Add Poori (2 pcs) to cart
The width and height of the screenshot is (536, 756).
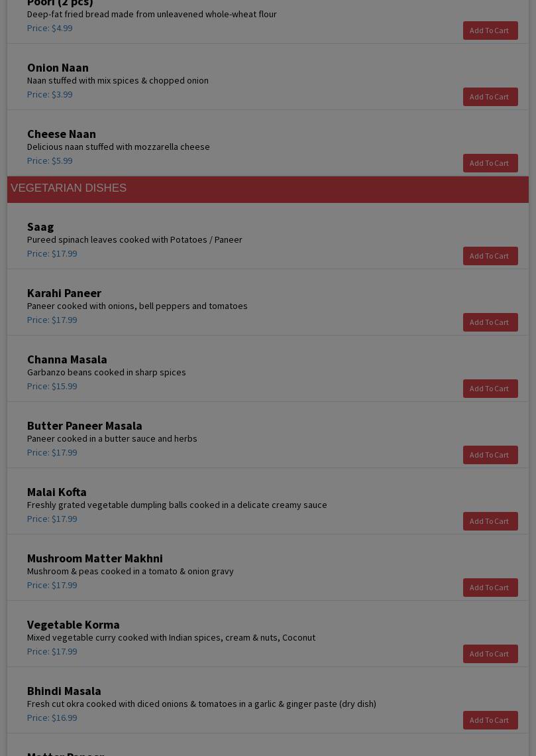490,31
